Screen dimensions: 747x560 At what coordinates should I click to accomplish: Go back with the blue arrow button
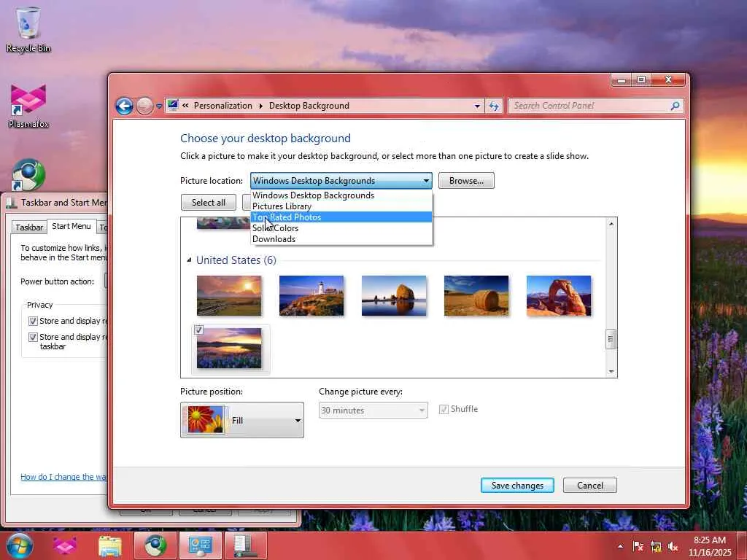click(124, 106)
